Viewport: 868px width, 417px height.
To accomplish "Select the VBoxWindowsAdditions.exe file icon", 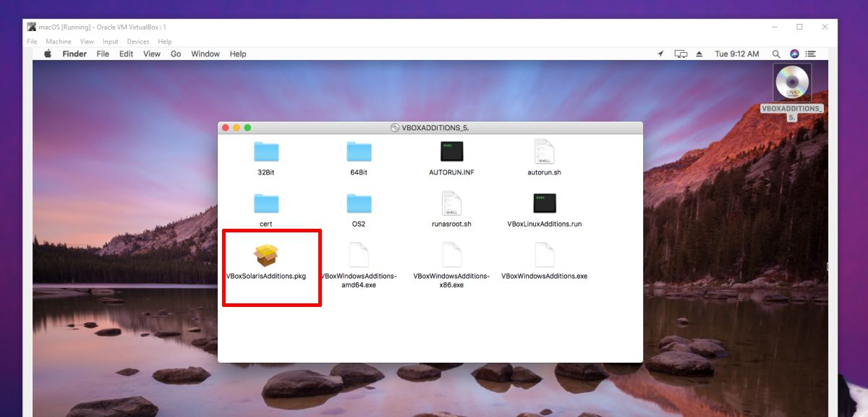I will pos(544,255).
